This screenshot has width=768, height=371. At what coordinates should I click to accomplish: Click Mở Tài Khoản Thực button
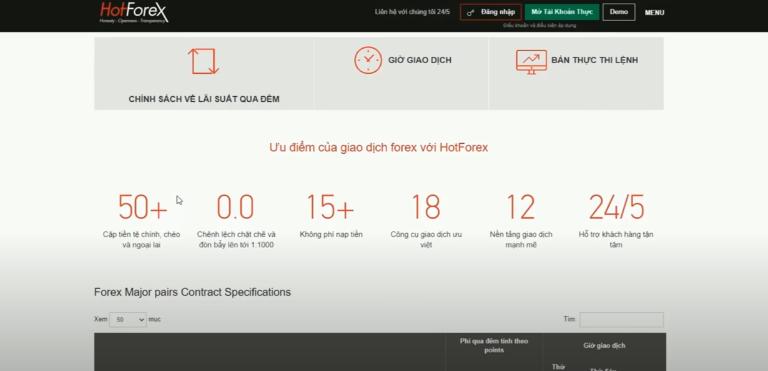(x=562, y=12)
